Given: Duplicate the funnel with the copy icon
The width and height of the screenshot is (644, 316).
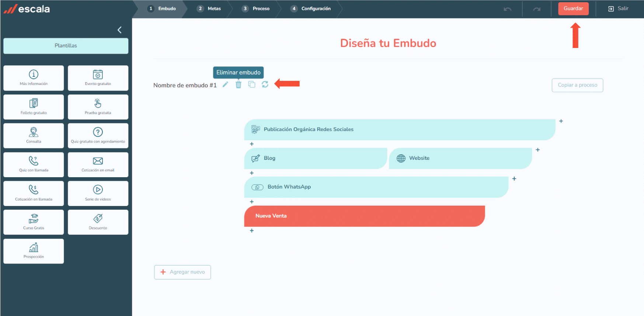Looking at the screenshot, I should pyautogui.click(x=252, y=85).
